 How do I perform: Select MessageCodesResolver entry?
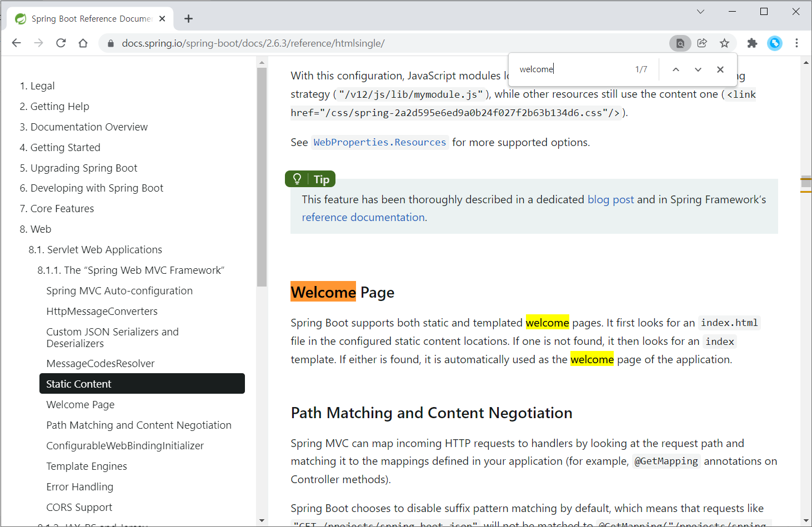[x=101, y=364]
